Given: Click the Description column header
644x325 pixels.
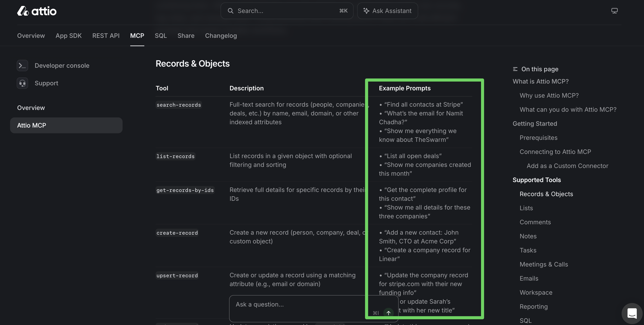Looking at the screenshot, I should coord(246,88).
